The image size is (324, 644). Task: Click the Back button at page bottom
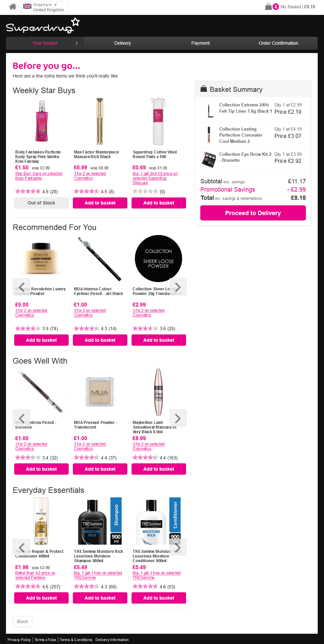[23, 621]
